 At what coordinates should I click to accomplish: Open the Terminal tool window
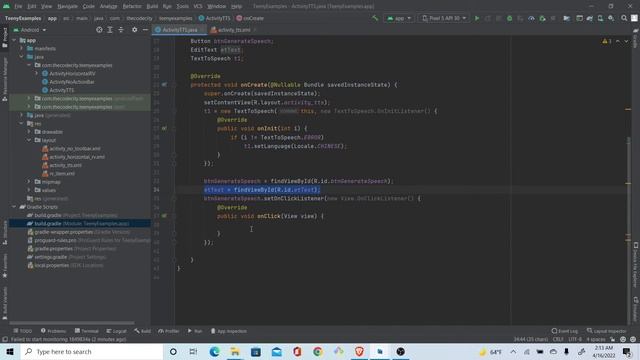point(87,331)
